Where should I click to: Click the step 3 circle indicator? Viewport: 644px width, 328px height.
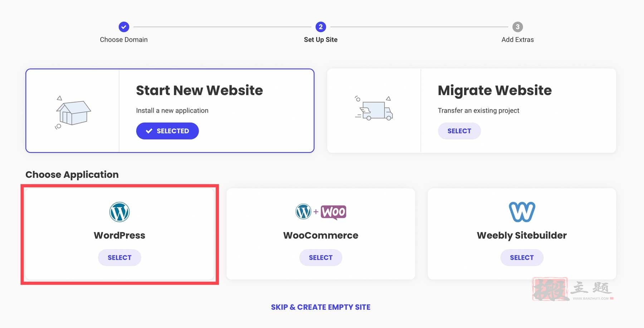517,27
